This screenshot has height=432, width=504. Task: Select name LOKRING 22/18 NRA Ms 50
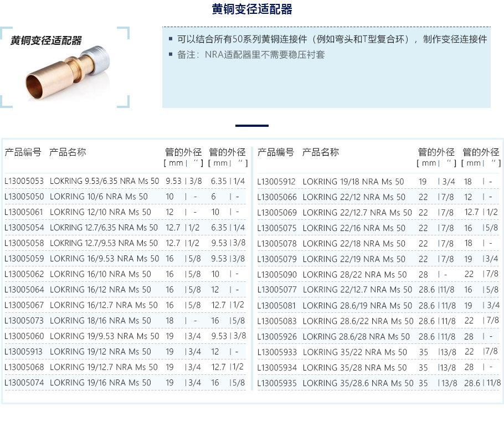(354, 244)
